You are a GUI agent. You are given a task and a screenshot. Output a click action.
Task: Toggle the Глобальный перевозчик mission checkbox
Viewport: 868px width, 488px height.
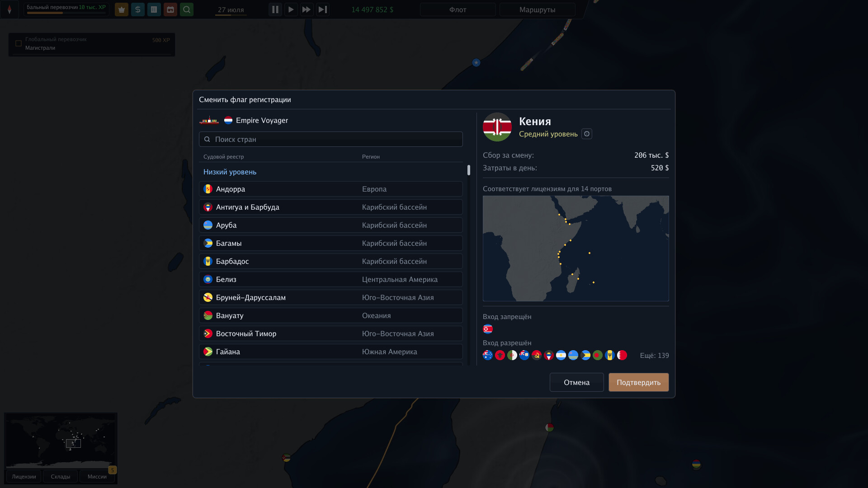[x=19, y=43]
